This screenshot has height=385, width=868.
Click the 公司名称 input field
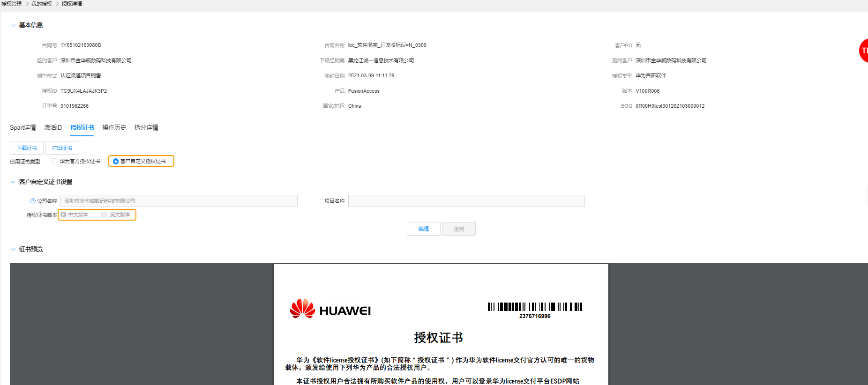pyautogui.click(x=179, y=201)
